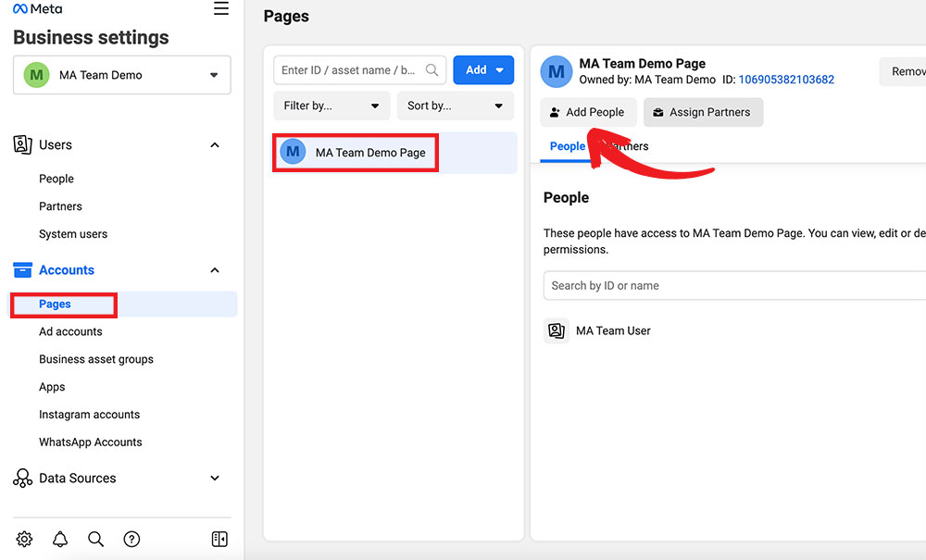Image resolution: width=926 pixels, height=560 pixels.
Task: Open the Sort by dropdown
Action: coord(455,106)
